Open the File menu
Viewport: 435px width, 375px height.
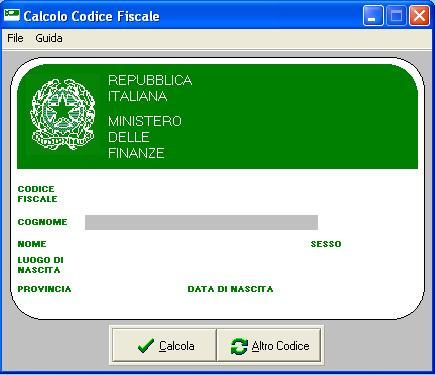click(x=15, y=38)
